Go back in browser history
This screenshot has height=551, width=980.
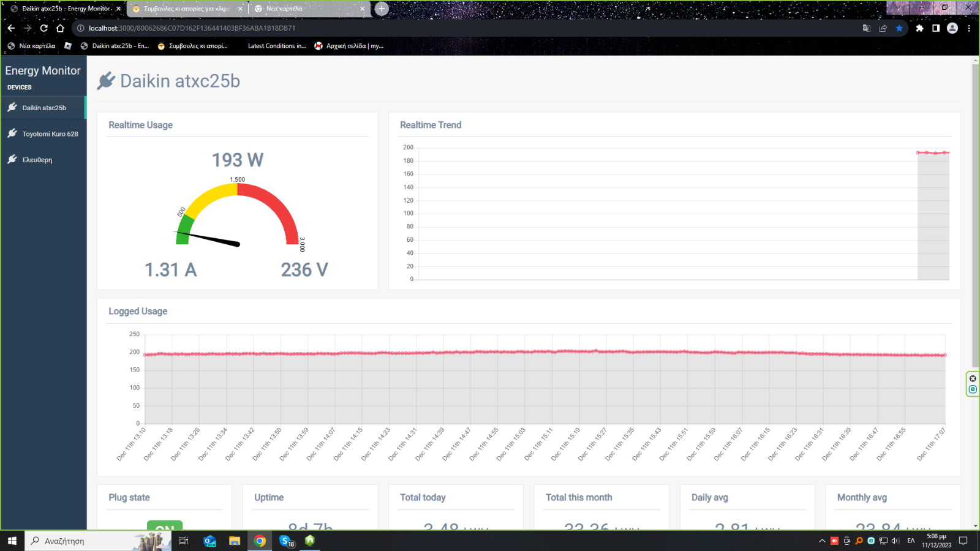(11, 28)
